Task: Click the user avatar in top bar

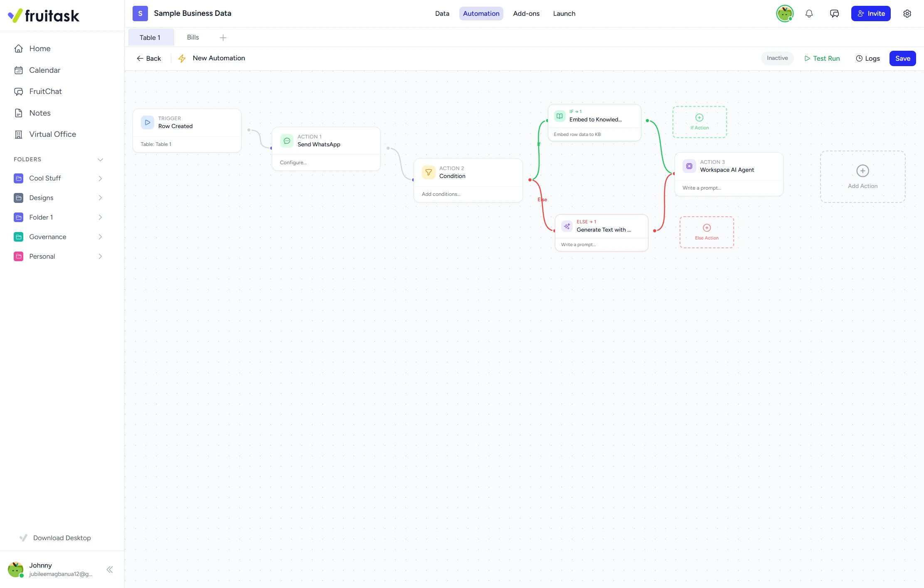Action: tap(785, 14)
